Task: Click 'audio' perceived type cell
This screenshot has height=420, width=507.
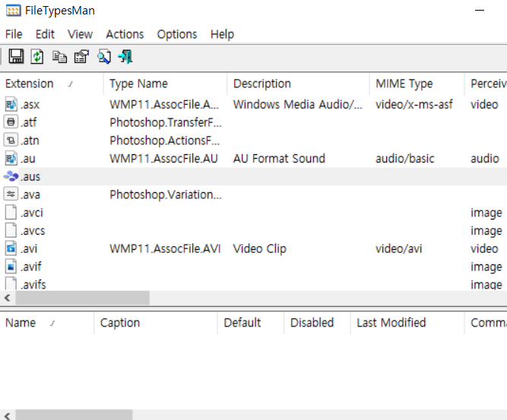Action: coord(485,159)
